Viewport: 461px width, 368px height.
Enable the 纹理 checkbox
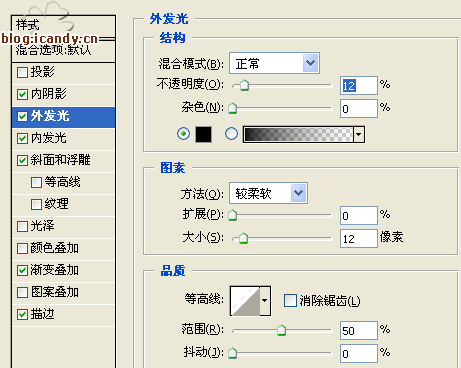pos(36,204)
